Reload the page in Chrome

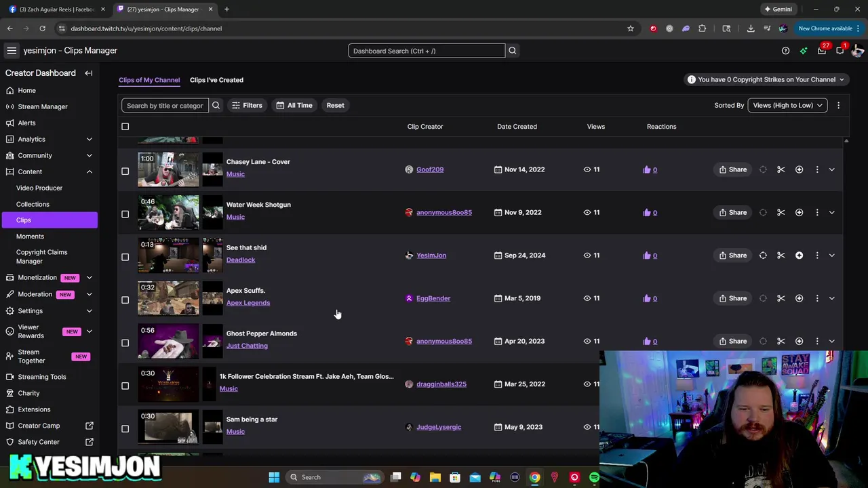(42, 28)
